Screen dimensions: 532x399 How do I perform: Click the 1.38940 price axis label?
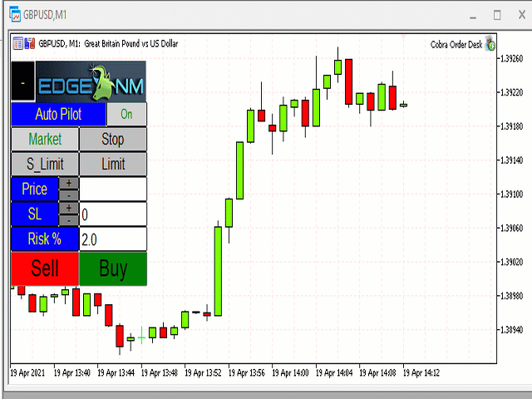tap(512, 329)
